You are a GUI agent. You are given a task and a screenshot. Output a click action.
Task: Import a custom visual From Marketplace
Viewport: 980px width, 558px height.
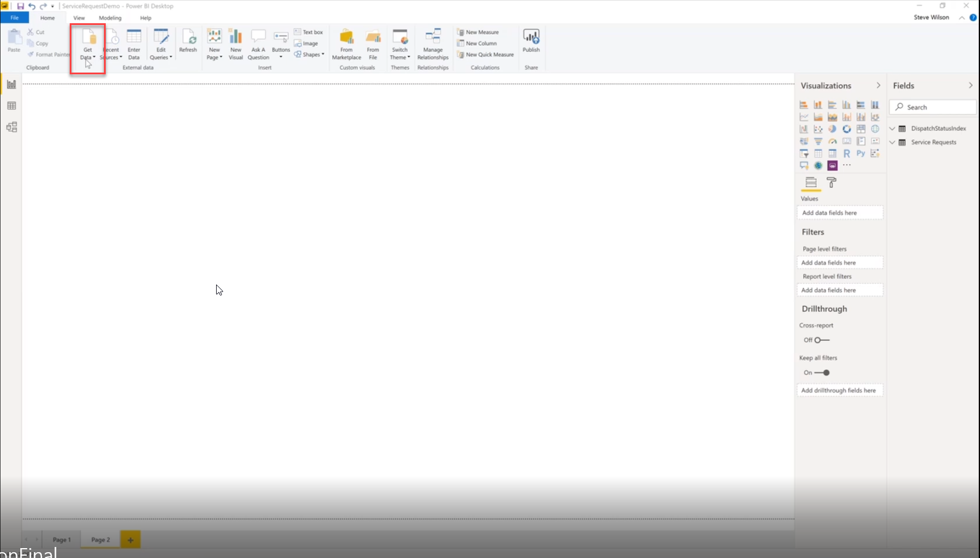point(347,45)
